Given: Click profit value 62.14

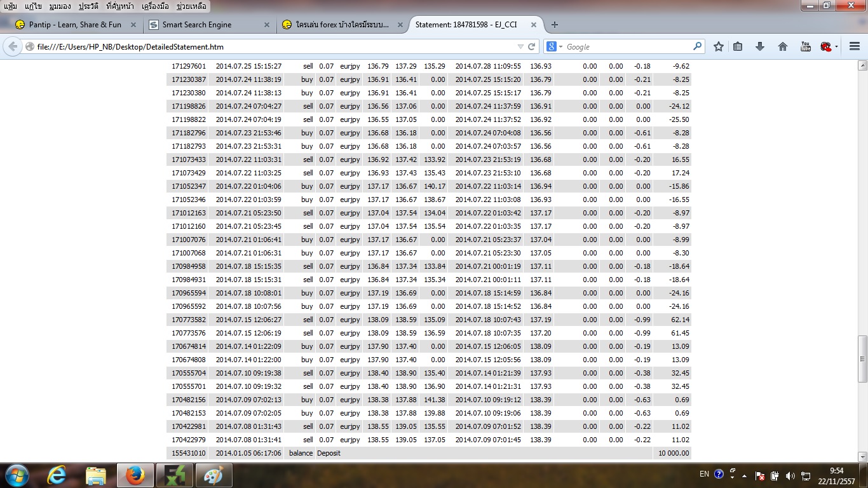Looking at the screenshot, I should click(679, 320).
